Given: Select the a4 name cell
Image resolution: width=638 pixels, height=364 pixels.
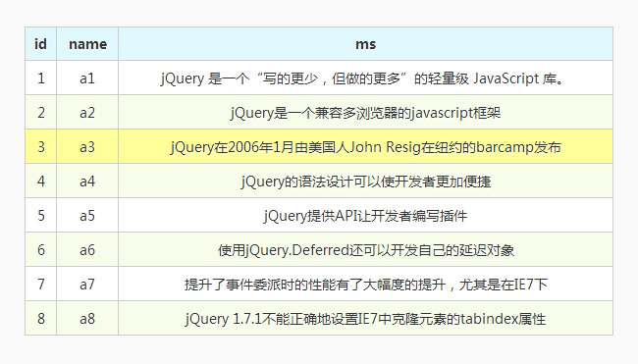Looking at the screenshot, I should click(x=87, y=181).
